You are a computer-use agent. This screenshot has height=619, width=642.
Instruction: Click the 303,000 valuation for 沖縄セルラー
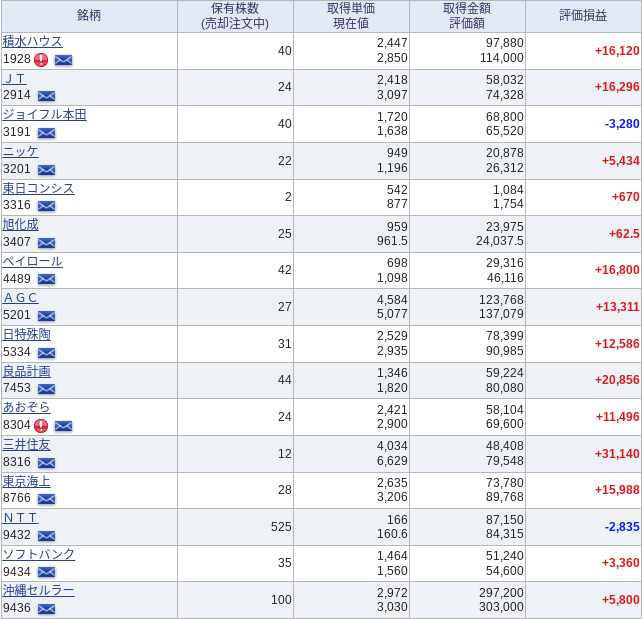click(501, 607)
